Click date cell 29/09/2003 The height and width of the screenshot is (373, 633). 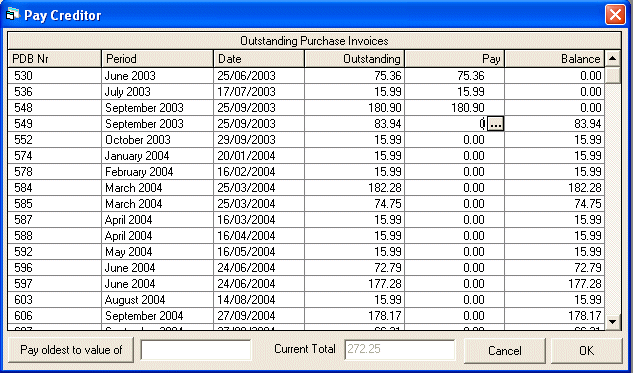tap(259, 140)
